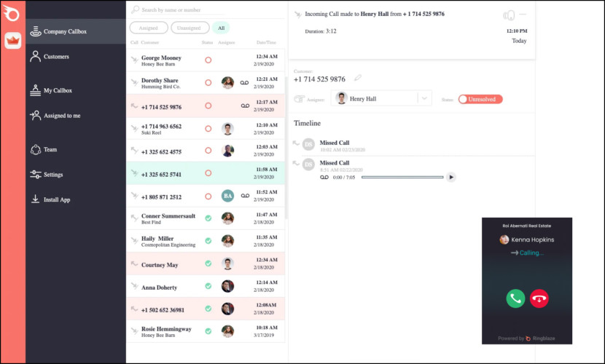Viewport: 605px width, 364px height.
Task: Decline call with red hang-up button
Action: pos(539,298)
